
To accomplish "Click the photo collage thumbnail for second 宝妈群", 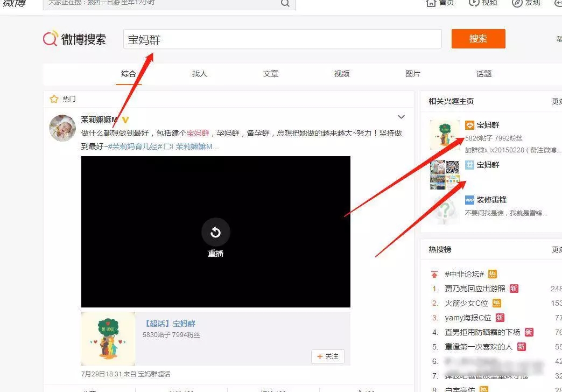I will click(445, 175).
